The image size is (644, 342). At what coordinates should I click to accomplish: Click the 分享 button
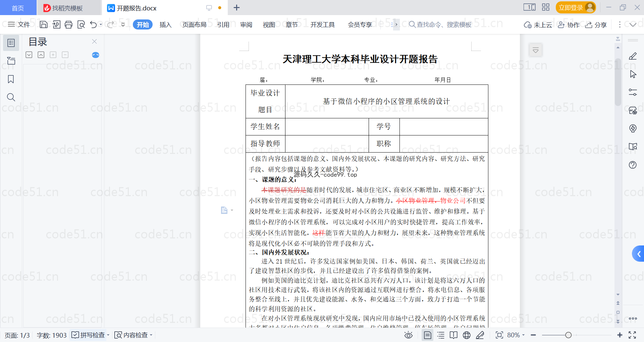[596, 25]
